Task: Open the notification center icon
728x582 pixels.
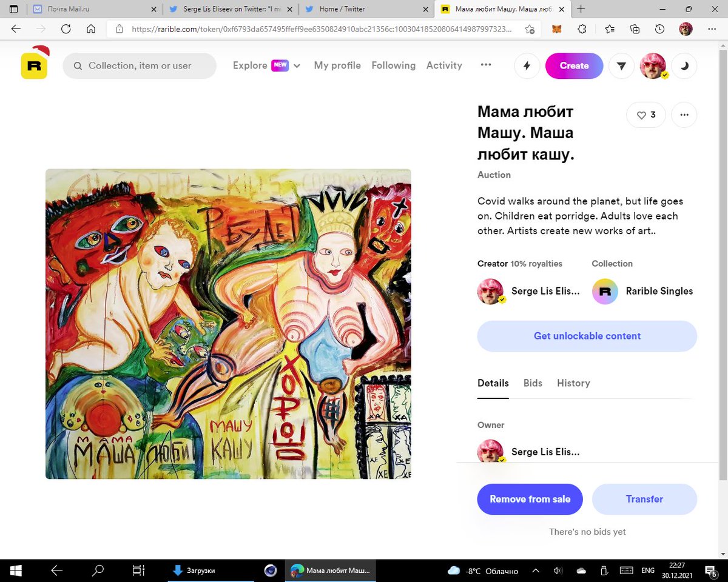Action: (x=712, y=570)
